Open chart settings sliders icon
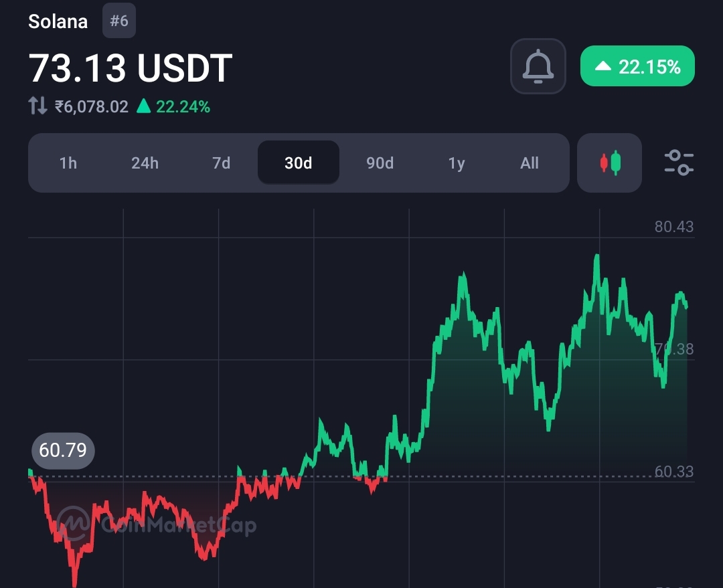 click(x=679, y=163)
